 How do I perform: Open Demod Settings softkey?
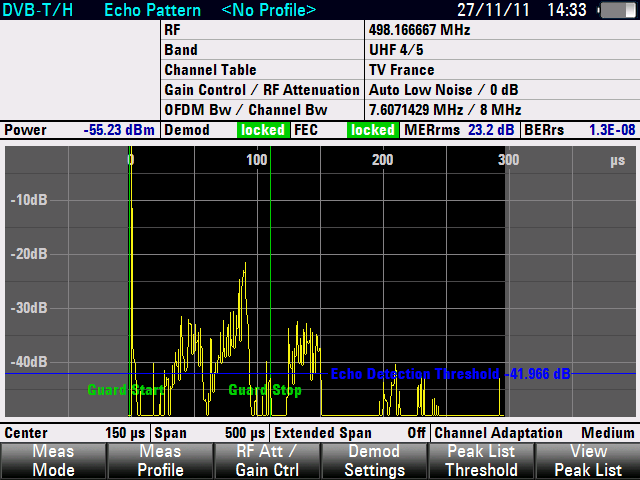[374, 461]
